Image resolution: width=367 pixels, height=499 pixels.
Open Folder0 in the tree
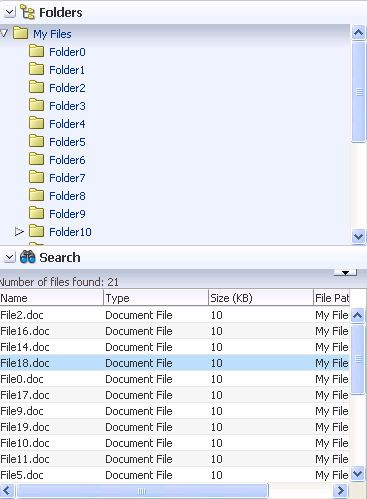click(x=67, y=52)
